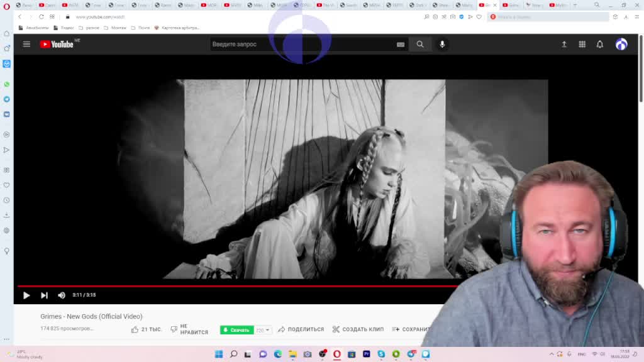Open Opera downloads icon in toolbar
The height and width of the screenshot is (362, 644).
click(x=626, y=17)
